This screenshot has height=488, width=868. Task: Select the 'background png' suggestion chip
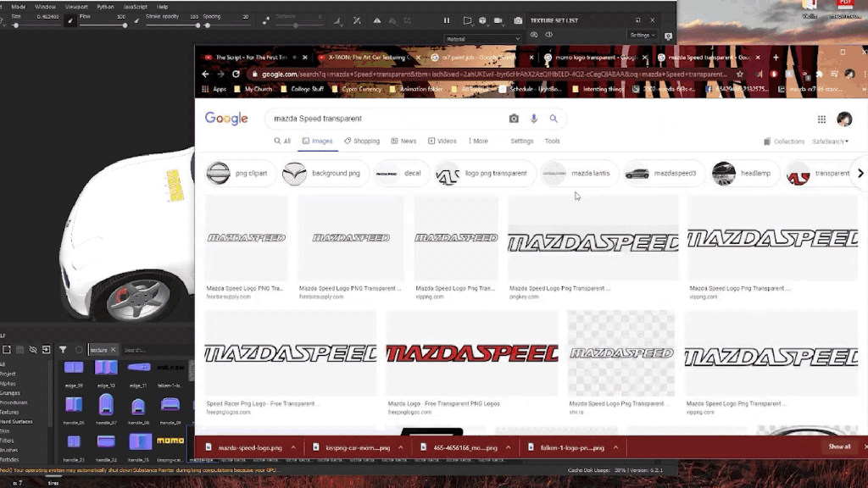pyautogui.click(x=324, y=173)
